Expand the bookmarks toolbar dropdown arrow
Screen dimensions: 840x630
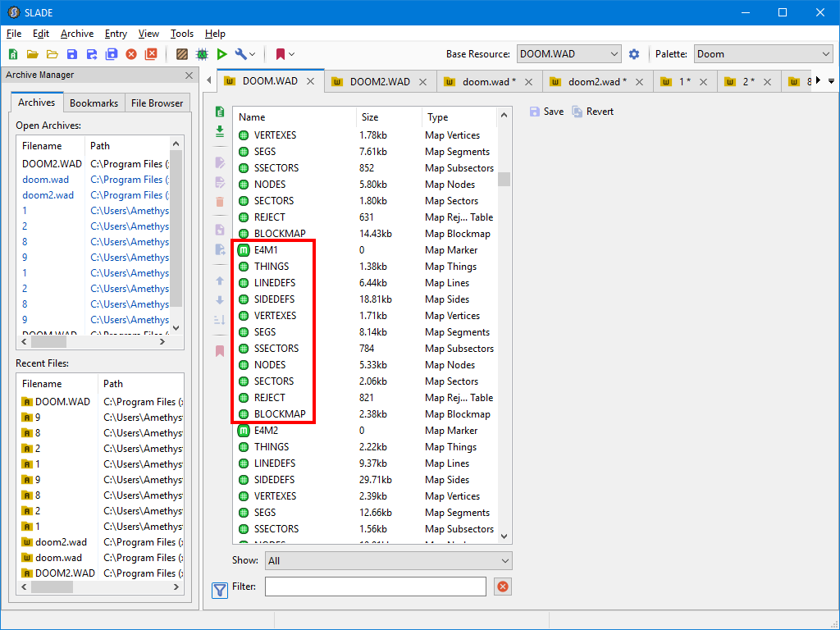point(292,54)
